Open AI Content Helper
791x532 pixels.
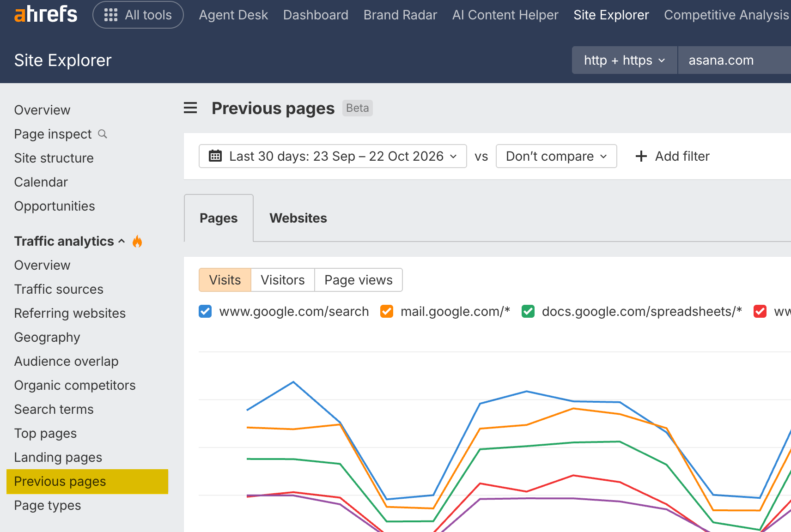[x=505, y=15]
